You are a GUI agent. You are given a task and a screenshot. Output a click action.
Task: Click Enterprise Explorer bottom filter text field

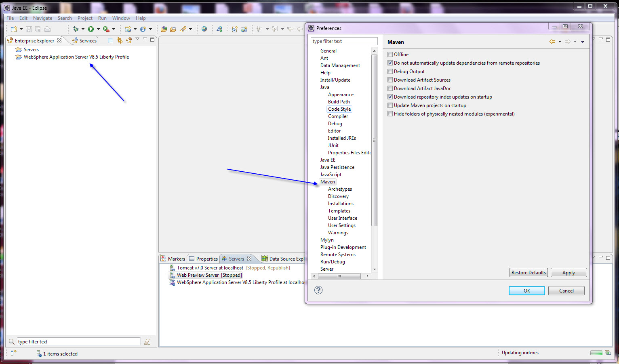78,342
